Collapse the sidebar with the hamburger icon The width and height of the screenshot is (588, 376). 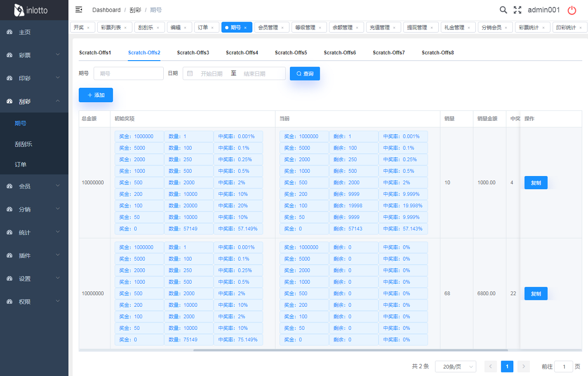coord(79,10)
